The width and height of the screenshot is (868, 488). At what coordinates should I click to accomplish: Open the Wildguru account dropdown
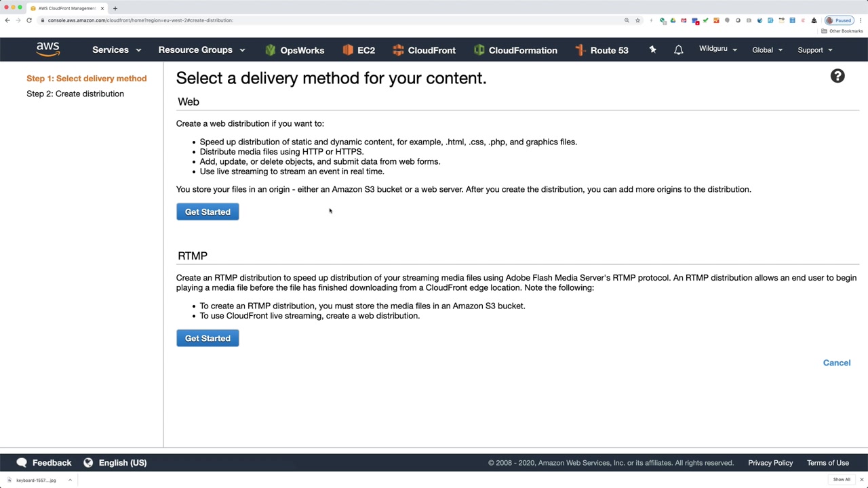(x=717, y=49)
